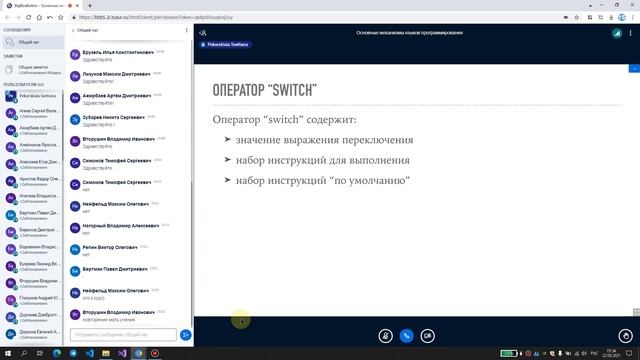
Task: Open BigBlueButton options three-dot menu
Action: click(631, 33)
